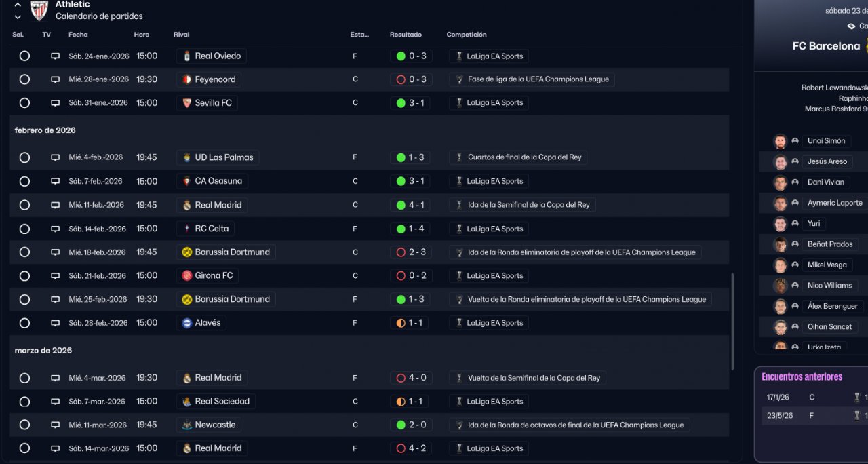Click TV icon on the Girona FC row

pyautogui.click(x=55, y=276)
